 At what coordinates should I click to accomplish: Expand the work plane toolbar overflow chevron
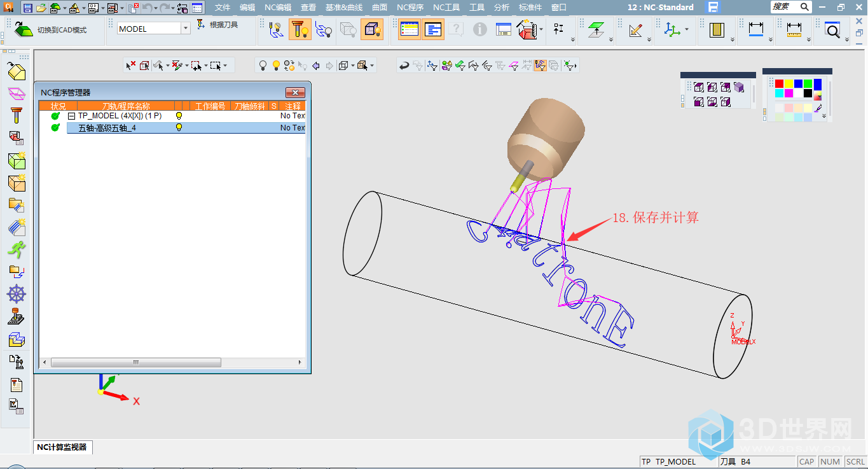coord(611,39)
